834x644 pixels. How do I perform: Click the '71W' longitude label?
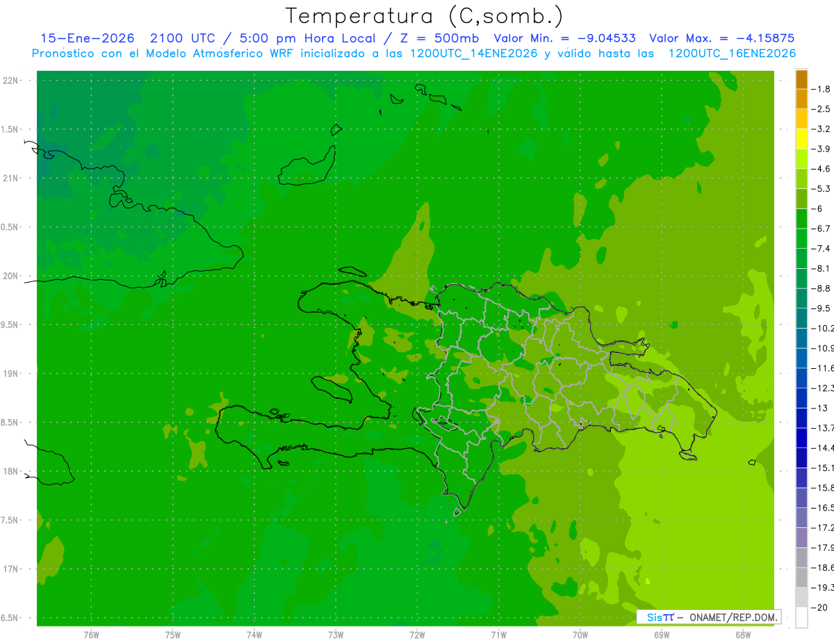point(498,635)
